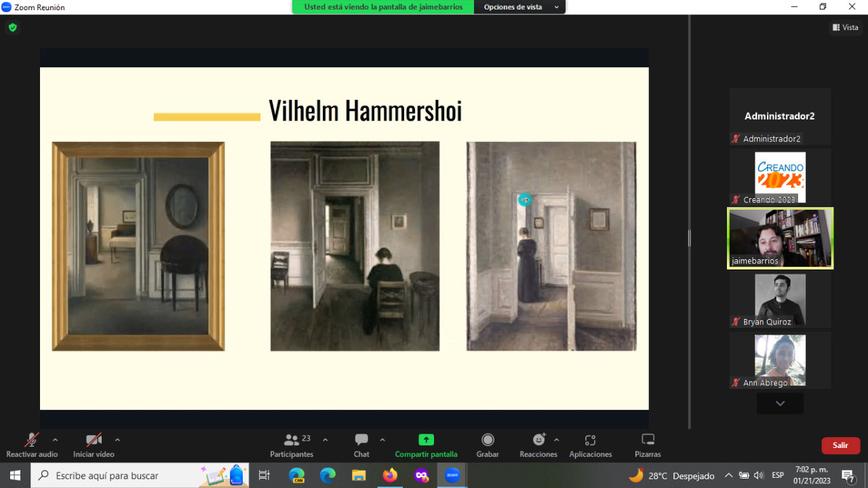This screenshot has width=868, height=488.
Task: Open audio options arrow next to microphone
Action: 56,440
